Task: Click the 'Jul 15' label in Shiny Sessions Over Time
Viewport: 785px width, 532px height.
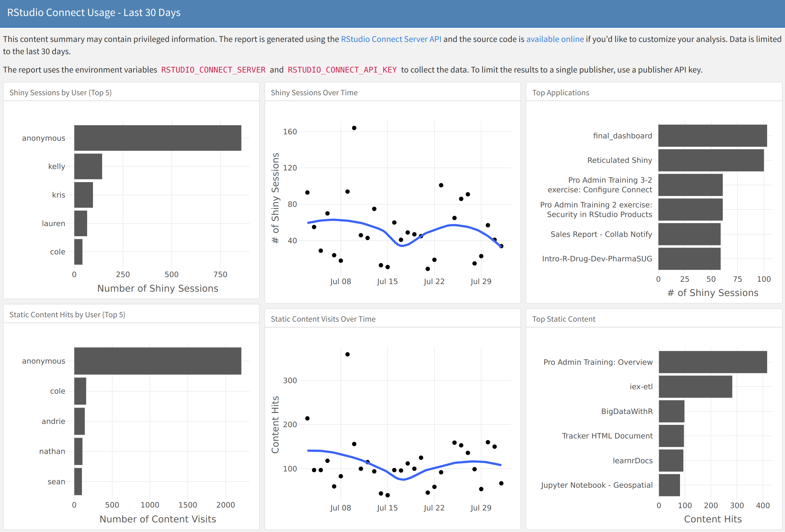Action: (387, 281)
